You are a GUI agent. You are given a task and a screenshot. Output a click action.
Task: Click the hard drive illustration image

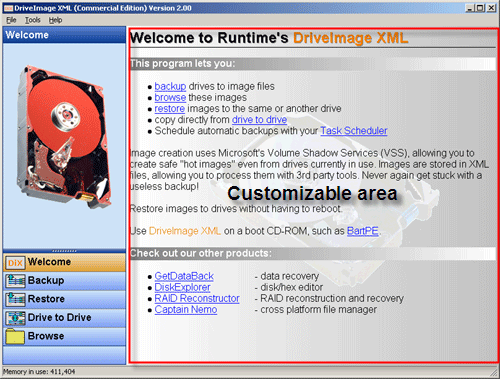click(x=63, y=137)
